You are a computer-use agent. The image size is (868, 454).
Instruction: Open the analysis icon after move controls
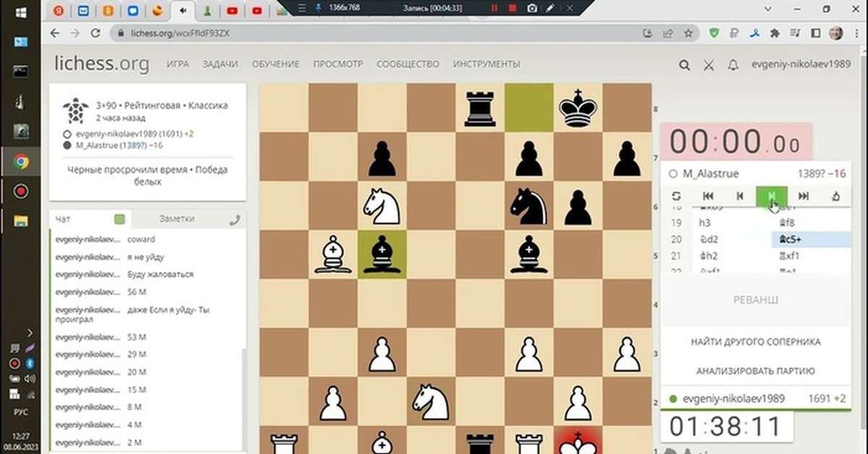[837, 196]
